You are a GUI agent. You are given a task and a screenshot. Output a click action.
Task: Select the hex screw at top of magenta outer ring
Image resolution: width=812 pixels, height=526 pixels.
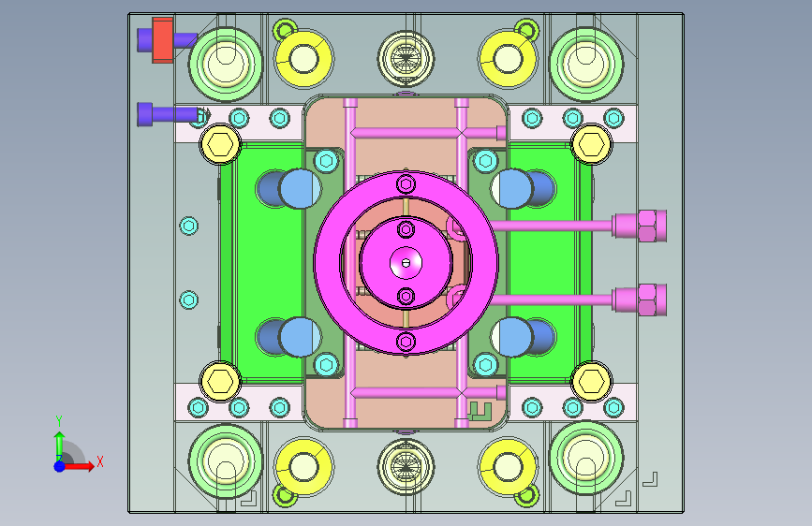point(406,183)
